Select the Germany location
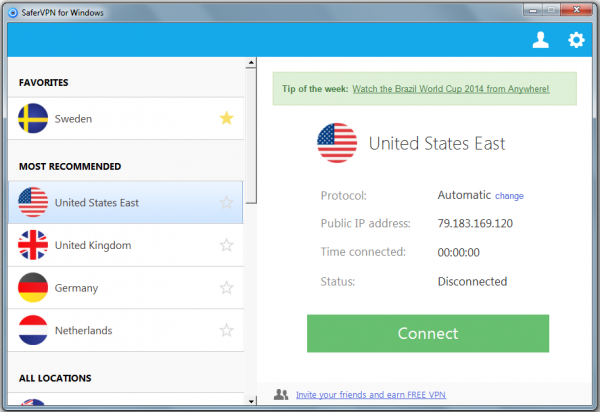600x412 pixels. tap(126, 287)
